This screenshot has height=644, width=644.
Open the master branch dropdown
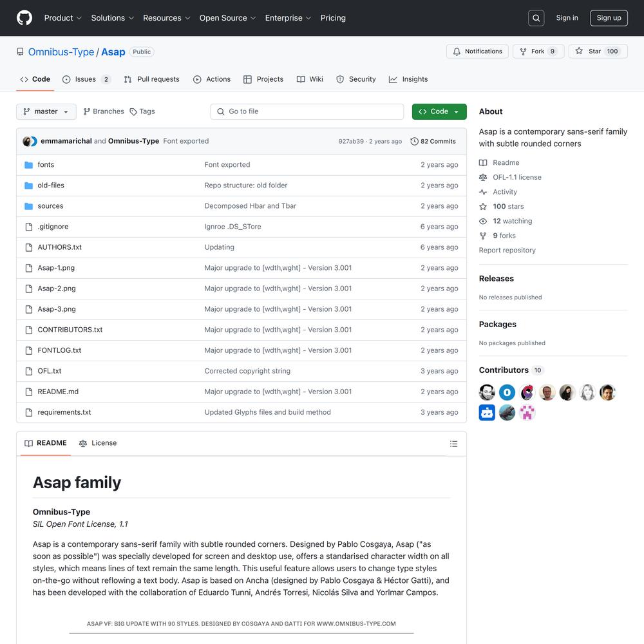46,111
